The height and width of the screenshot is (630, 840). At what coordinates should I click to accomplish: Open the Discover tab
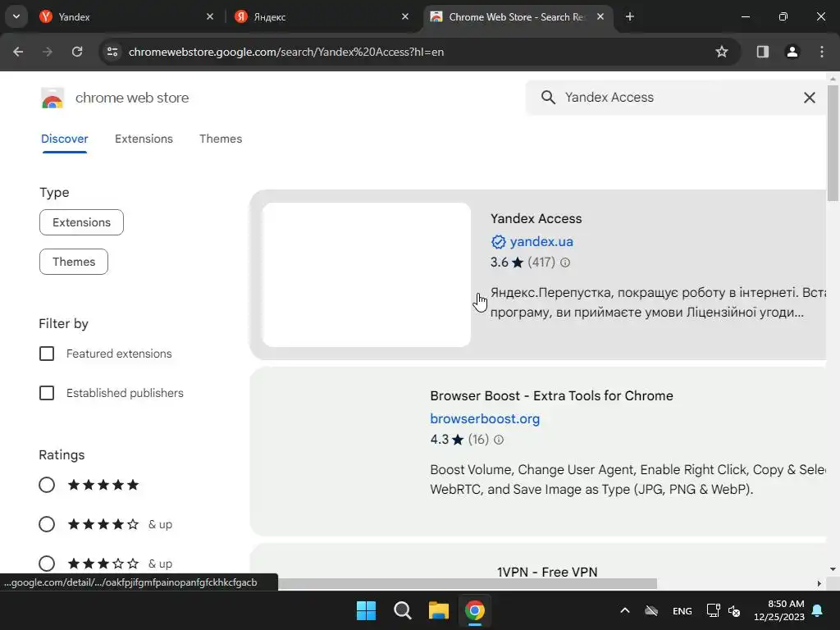point(64,139)
